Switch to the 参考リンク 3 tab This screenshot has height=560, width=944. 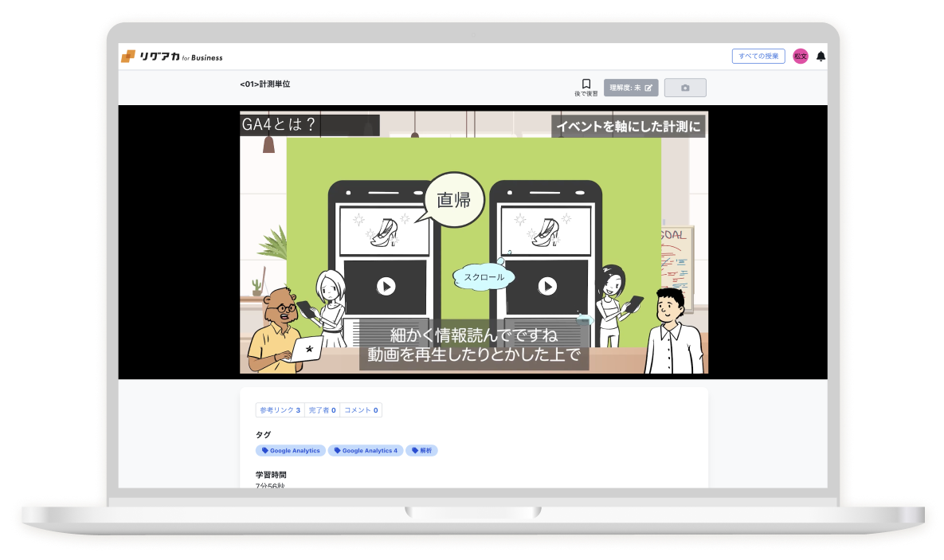tap(280, 410)
